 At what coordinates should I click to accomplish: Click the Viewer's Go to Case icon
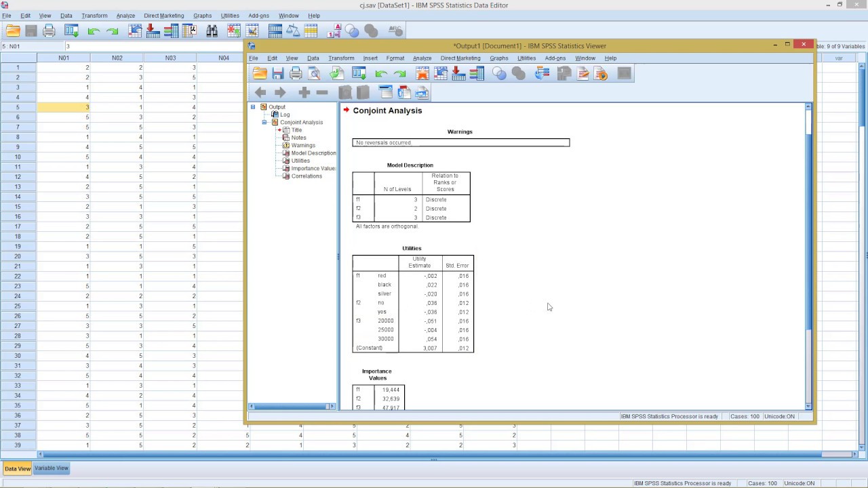click(440, 73)
